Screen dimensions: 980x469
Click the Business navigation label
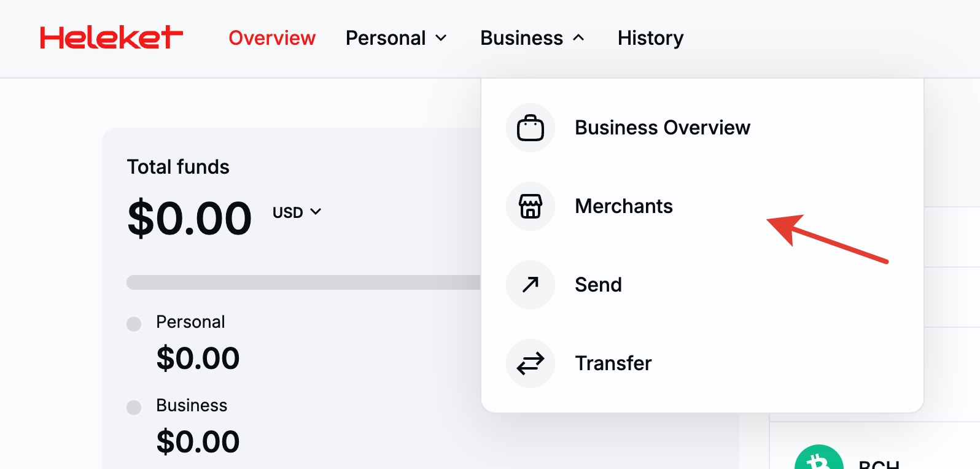point(521,38)
